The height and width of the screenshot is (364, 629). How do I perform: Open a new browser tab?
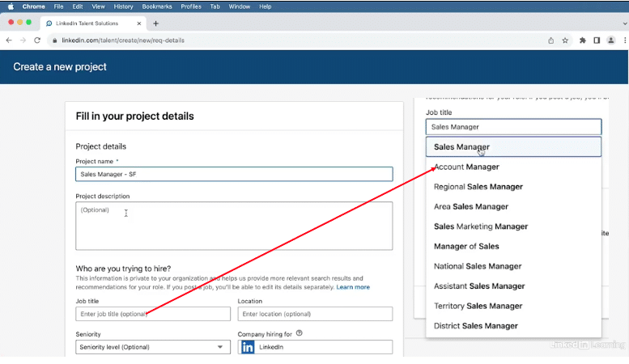pyautogui.click(x=155, y=23)
